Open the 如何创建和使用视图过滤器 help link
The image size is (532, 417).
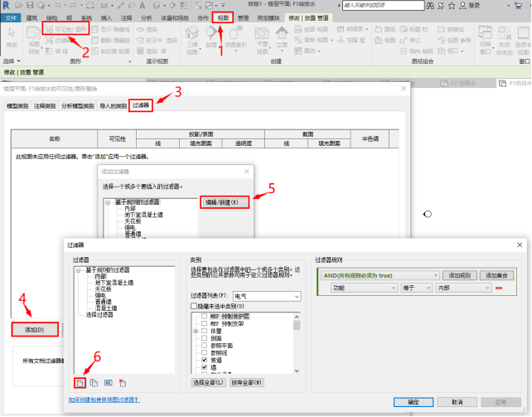click(104, 400)
